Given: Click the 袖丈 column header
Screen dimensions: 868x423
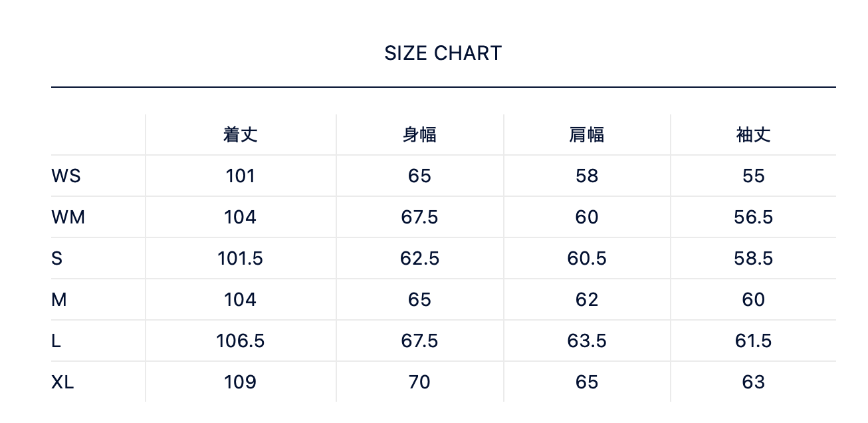Looking at the screenshot, I should click(753, 135).
